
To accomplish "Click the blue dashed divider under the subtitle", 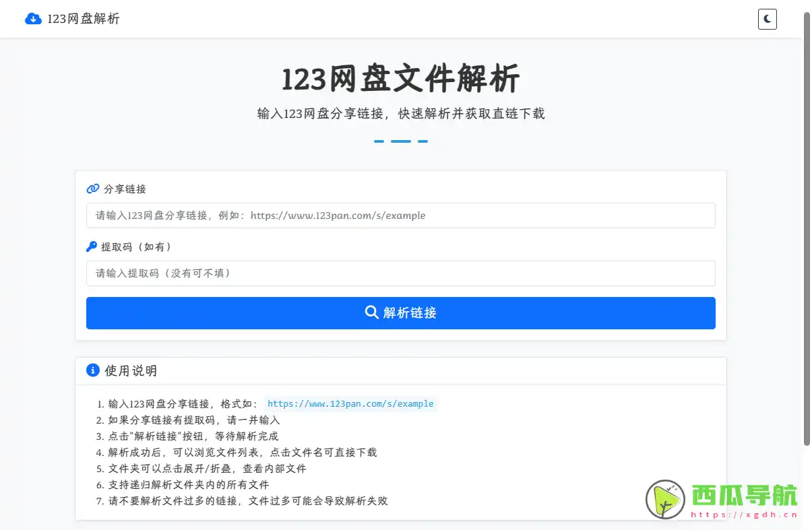I will click(400, 141).
